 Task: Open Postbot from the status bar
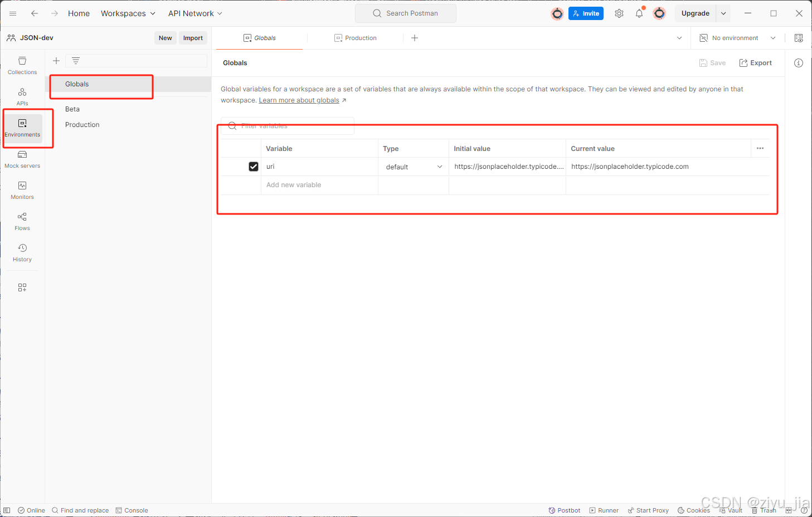tap(565, 510)
